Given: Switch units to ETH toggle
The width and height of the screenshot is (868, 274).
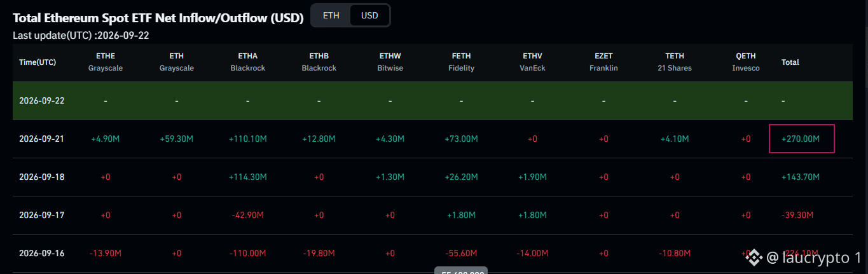Looking at the screenshot, I should pyautogui.click(x=331, y=15).
